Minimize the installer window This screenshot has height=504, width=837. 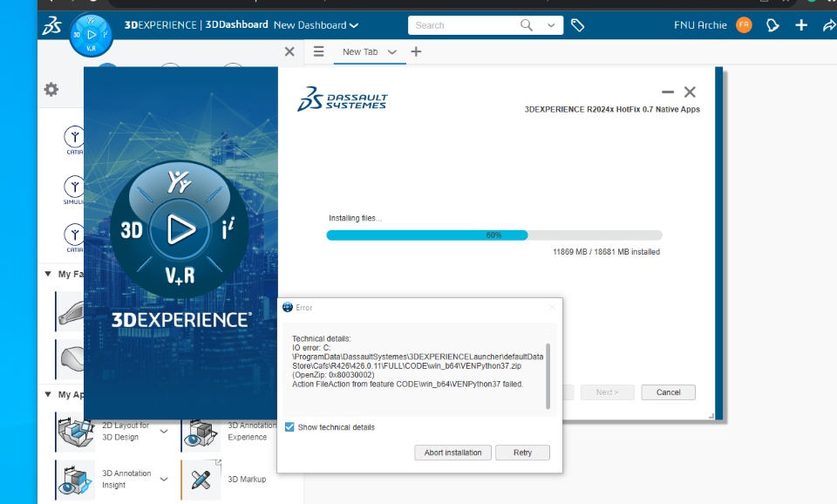coord(667,92)
